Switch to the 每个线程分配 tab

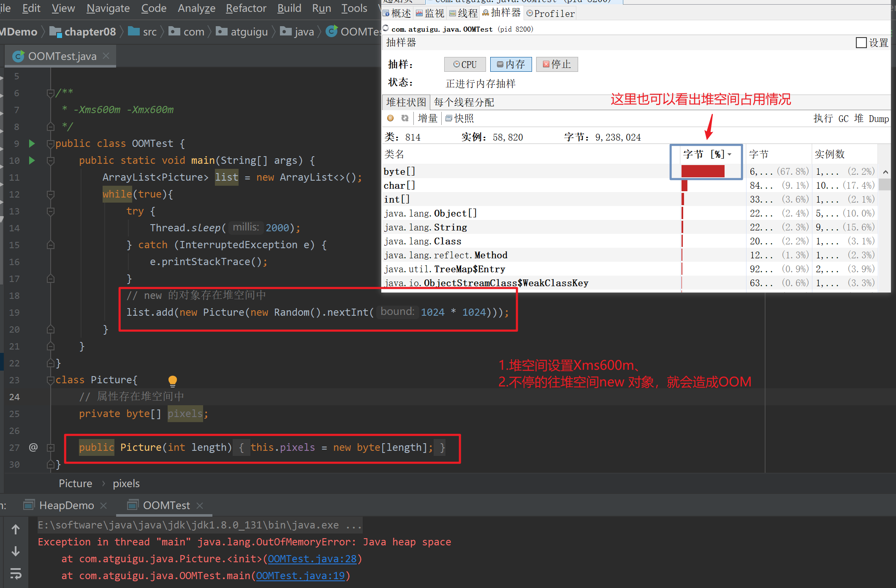click(464, 102)
